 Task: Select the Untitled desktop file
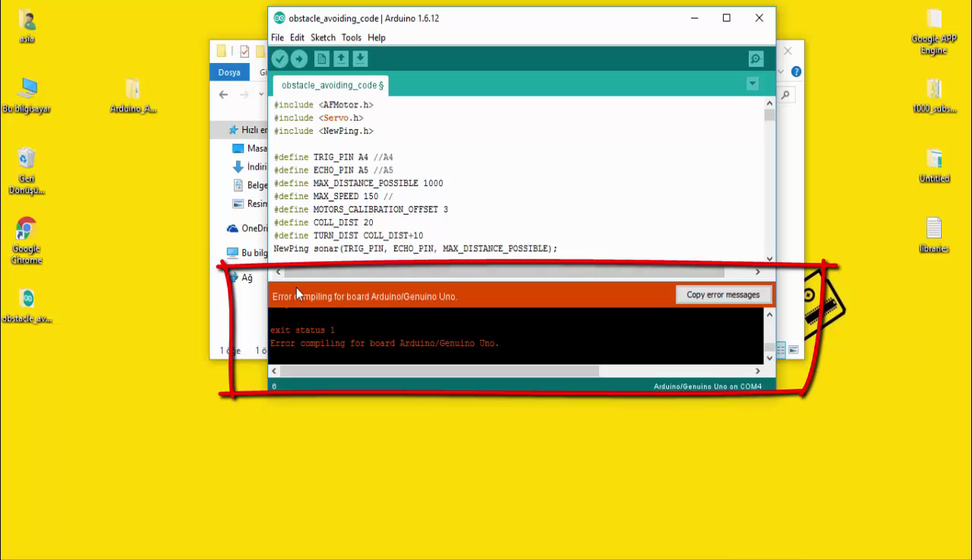pos(934,166)
